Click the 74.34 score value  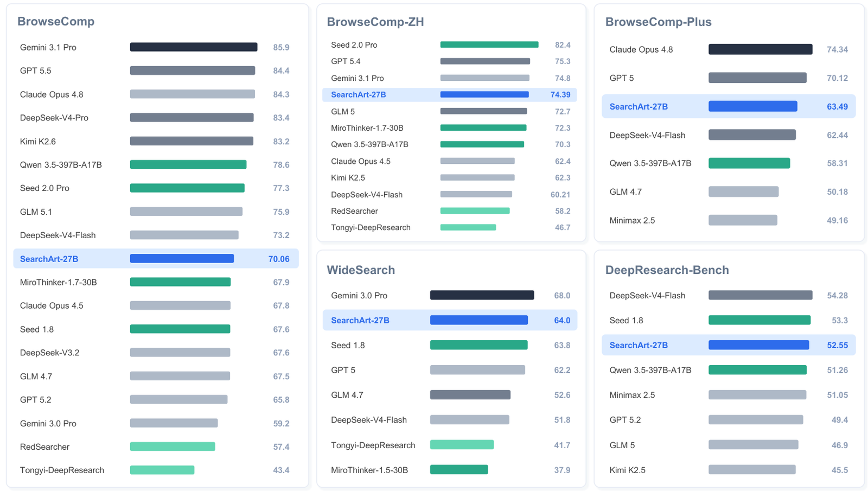point(837,49)
